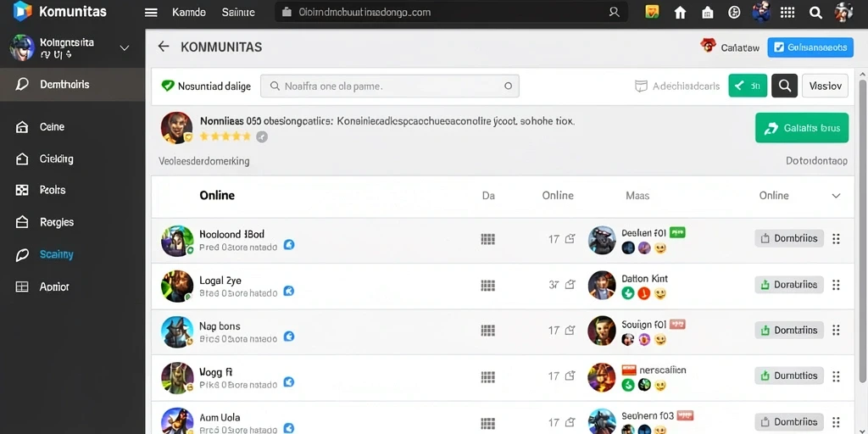Click the green check button in toolbar
Image resolution: width=868 pixels, height=434 pixels.
[x=748, y=86]
